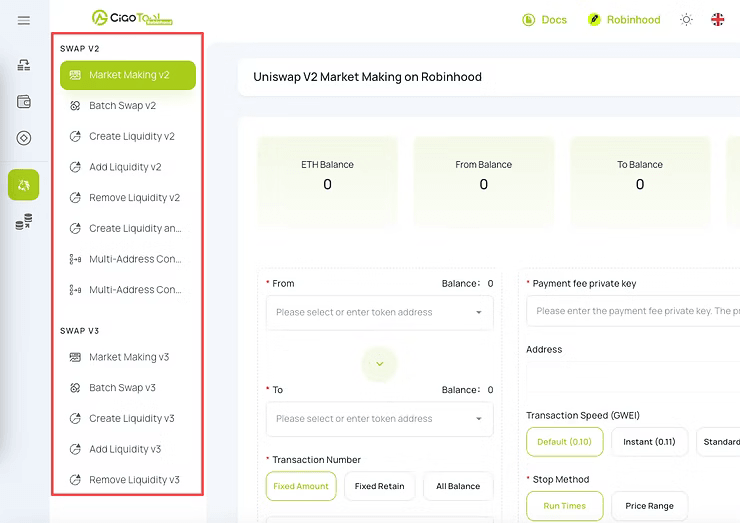
Task: Choose Instant (0.11) transaction speed
Action: [649, 442]
